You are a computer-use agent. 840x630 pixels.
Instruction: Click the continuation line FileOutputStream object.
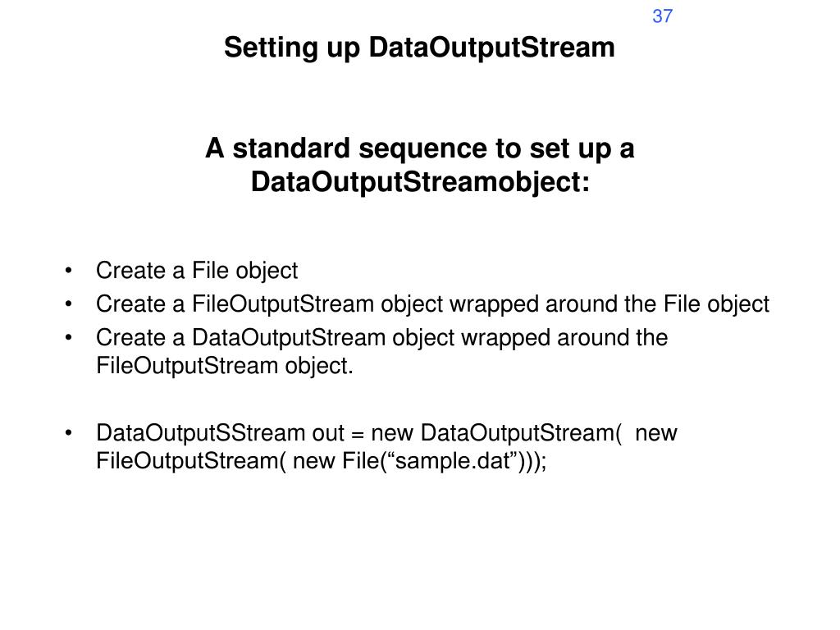[225, 366]
